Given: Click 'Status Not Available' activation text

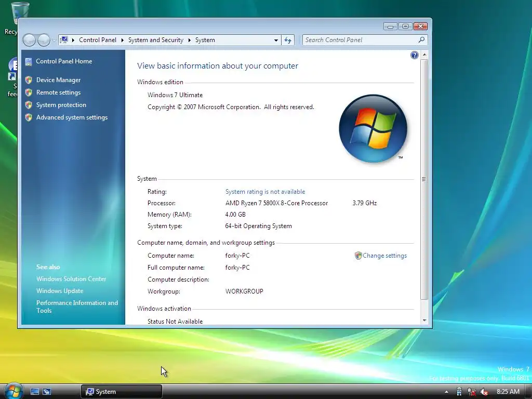Looking at the screenshot, I should (x=175, y=321).
